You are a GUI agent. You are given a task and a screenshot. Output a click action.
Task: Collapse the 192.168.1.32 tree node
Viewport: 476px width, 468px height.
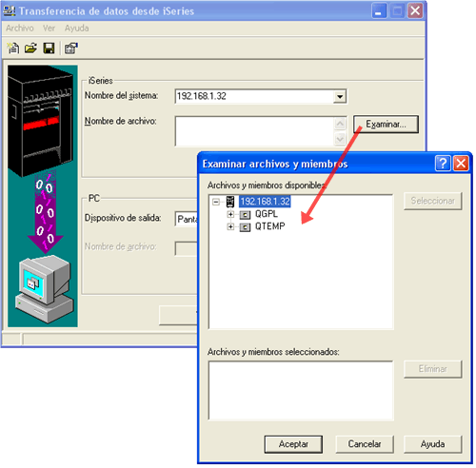(216, 202)
